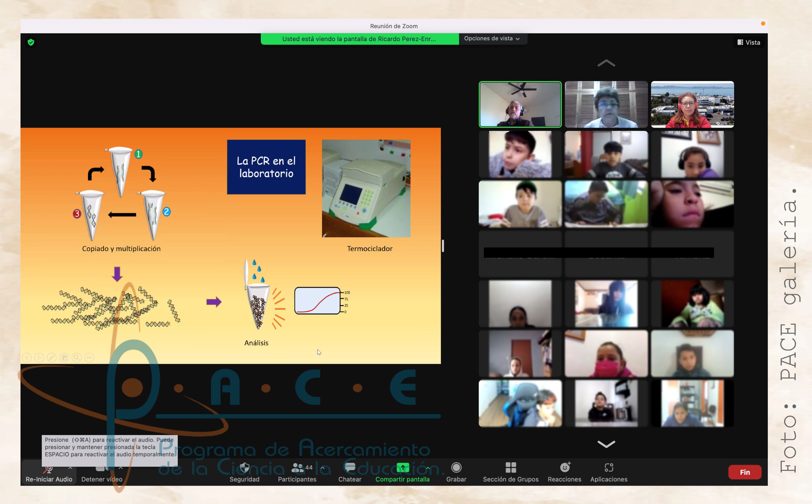The width and height of the screenshot is (812, 504).
Task: Advance to next slide using presentation arrow
Action: coord(39,358)
